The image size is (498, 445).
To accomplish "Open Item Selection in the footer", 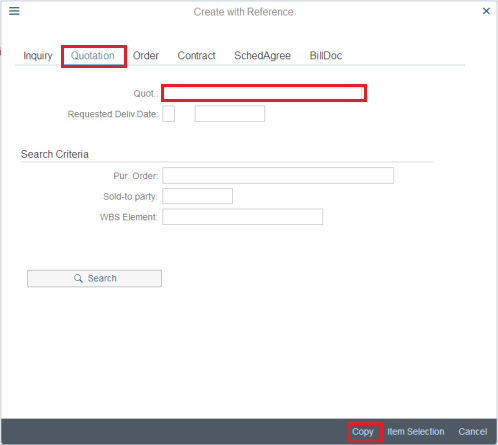I will (415, 432).
